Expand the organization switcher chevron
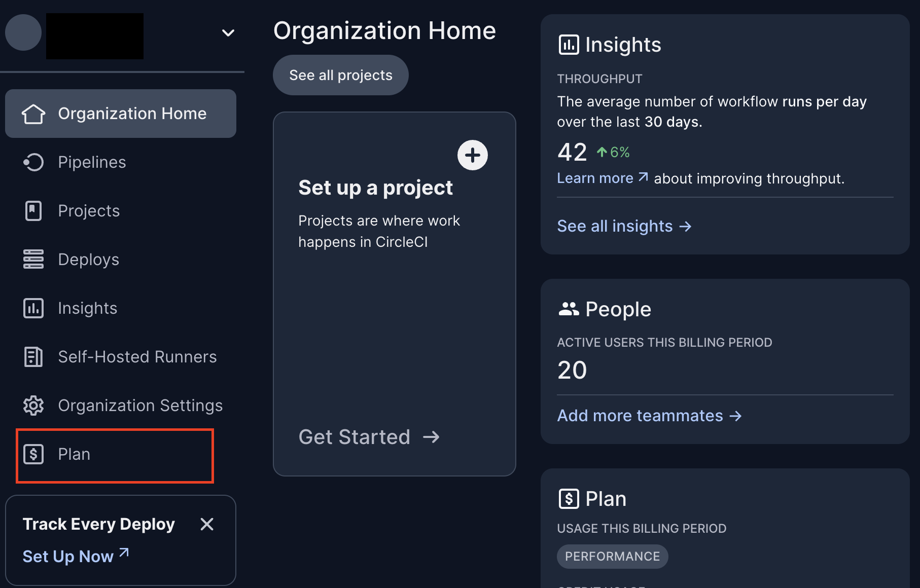This screenshot has width=920, height=588. 228,33
